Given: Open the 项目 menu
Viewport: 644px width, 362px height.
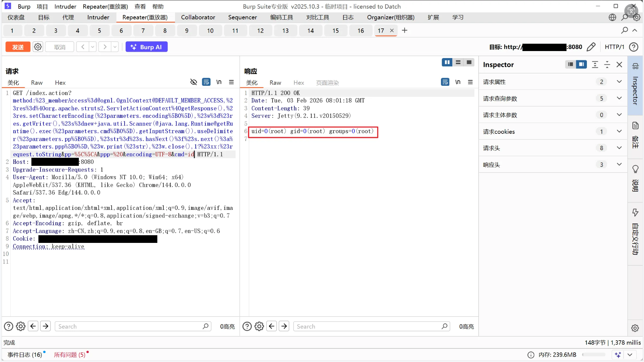Looking at the screenshot, I should coord(42,6).
